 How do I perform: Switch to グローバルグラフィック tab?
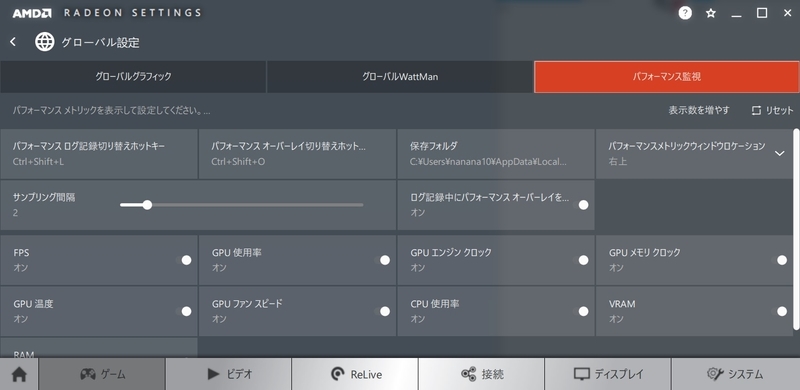coord(133,77)
